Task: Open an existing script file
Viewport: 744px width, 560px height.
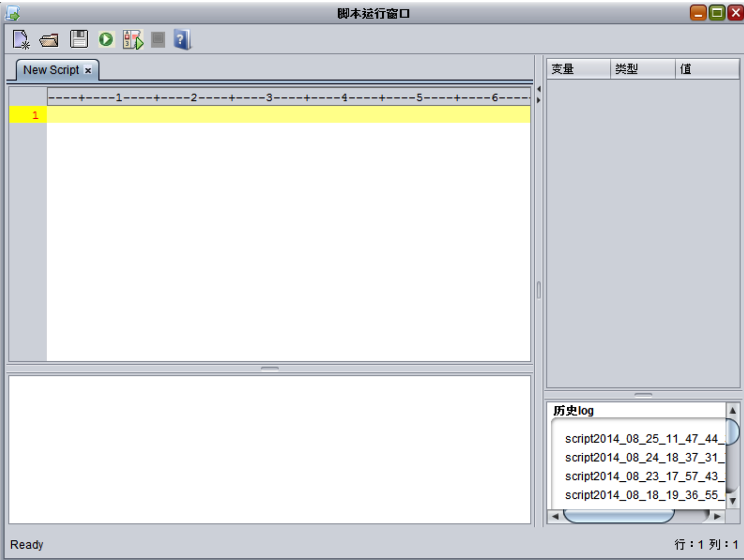Action: 49,40
